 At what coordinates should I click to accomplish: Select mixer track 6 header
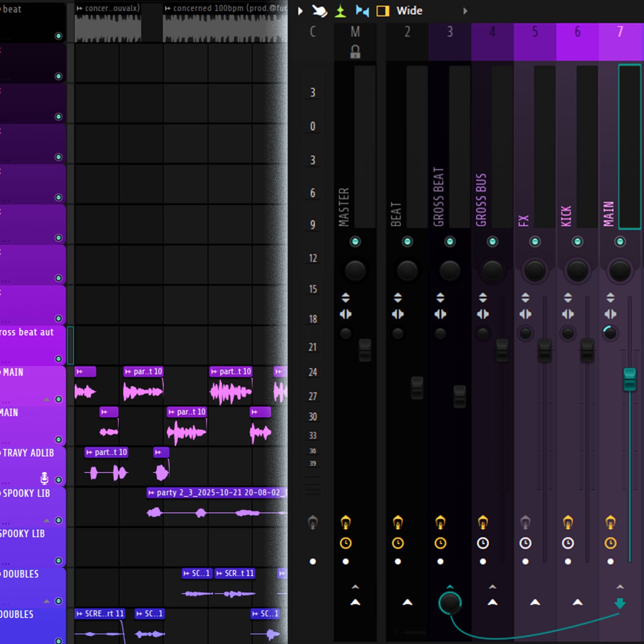[x=578, y=41]
